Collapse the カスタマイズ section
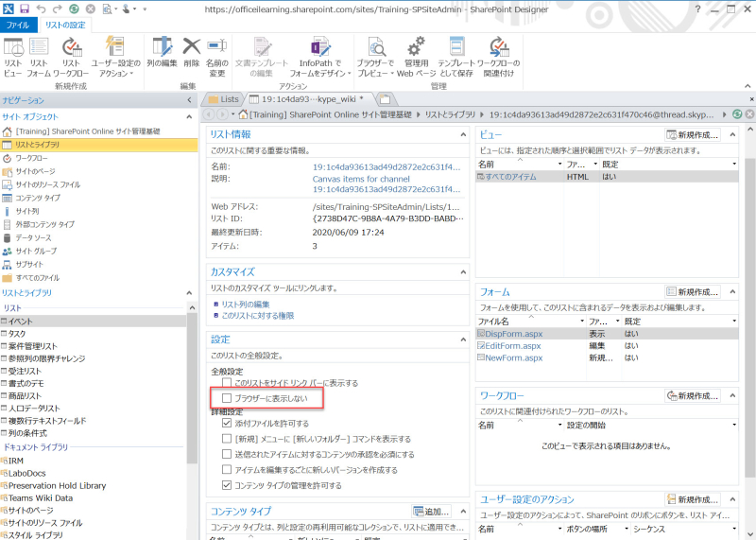 pos(463,272)
